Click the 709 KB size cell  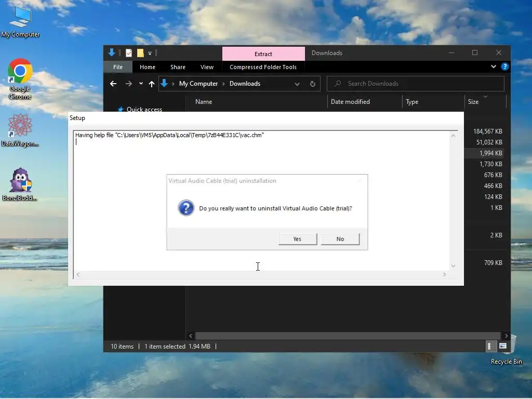[493, 262]
